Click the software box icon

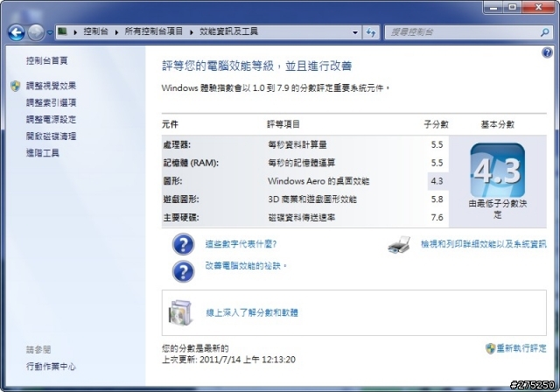(181, 313)
